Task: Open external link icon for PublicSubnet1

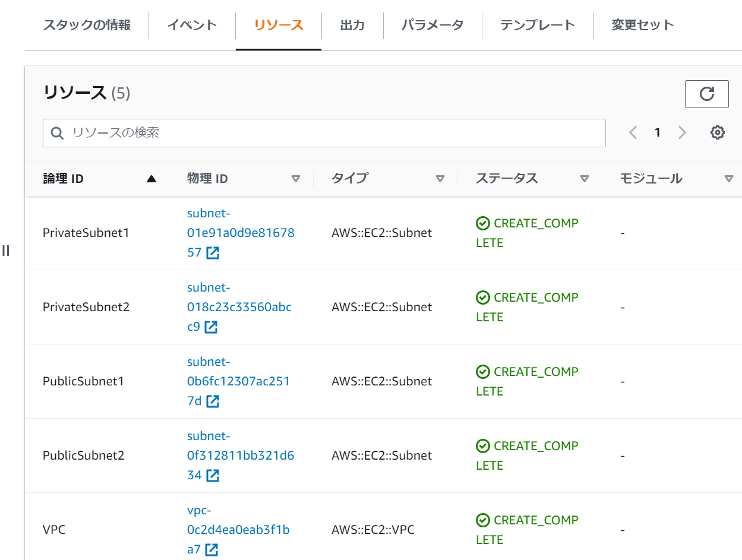Action: click(x=212, y=401)
